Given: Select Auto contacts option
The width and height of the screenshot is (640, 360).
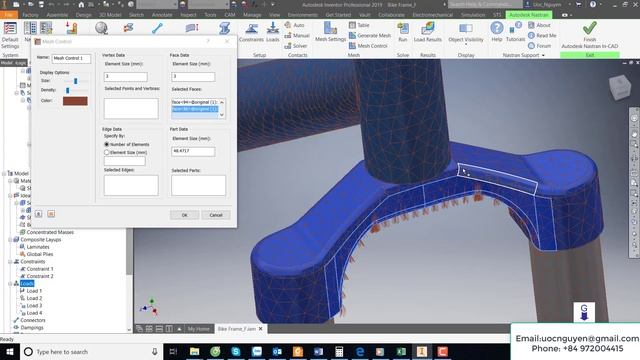Looking at the screenshot, I should coord(295,25).
